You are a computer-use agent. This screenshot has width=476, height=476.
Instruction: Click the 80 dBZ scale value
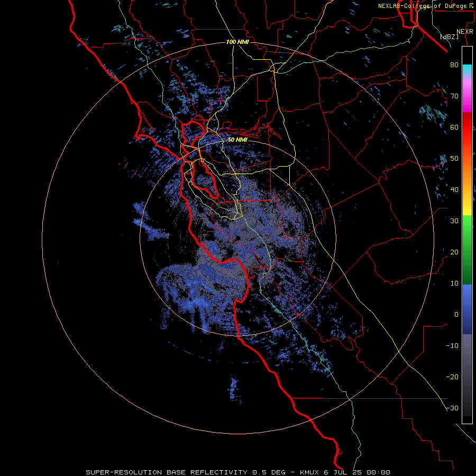click(x=454, y=65)
